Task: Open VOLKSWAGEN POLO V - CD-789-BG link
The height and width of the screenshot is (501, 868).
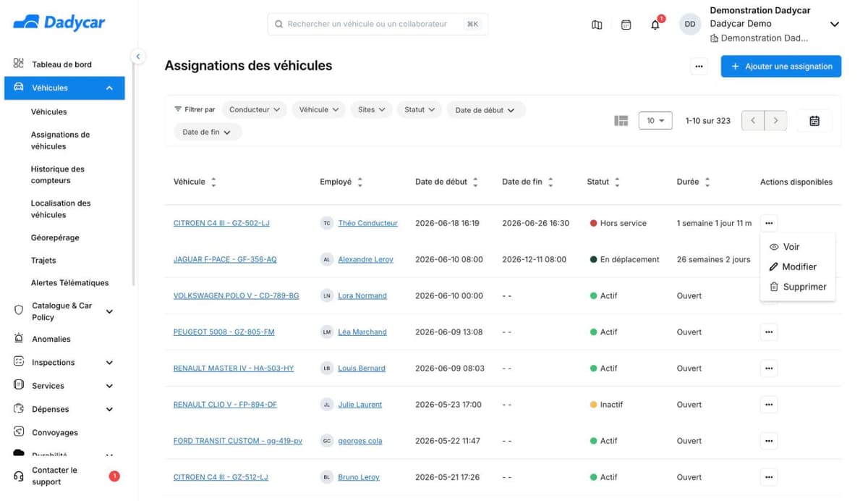Action: click(236, 295)
